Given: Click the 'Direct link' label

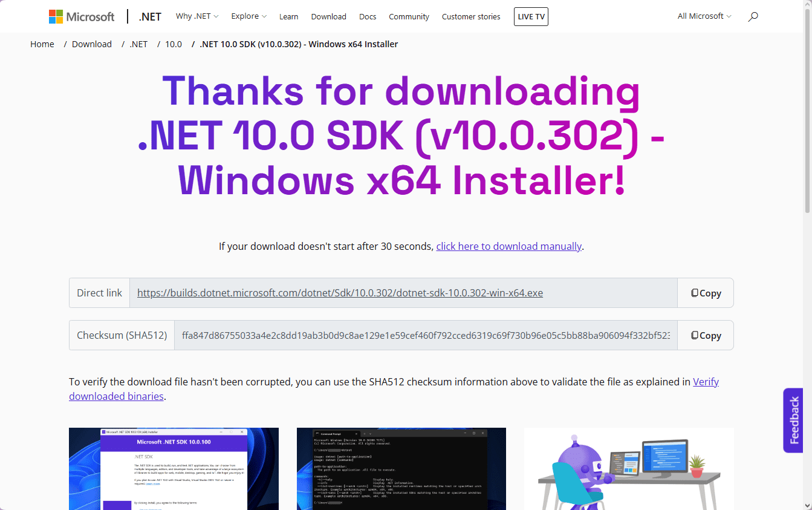Looking at the screenshot, I should tap(100, 293).
